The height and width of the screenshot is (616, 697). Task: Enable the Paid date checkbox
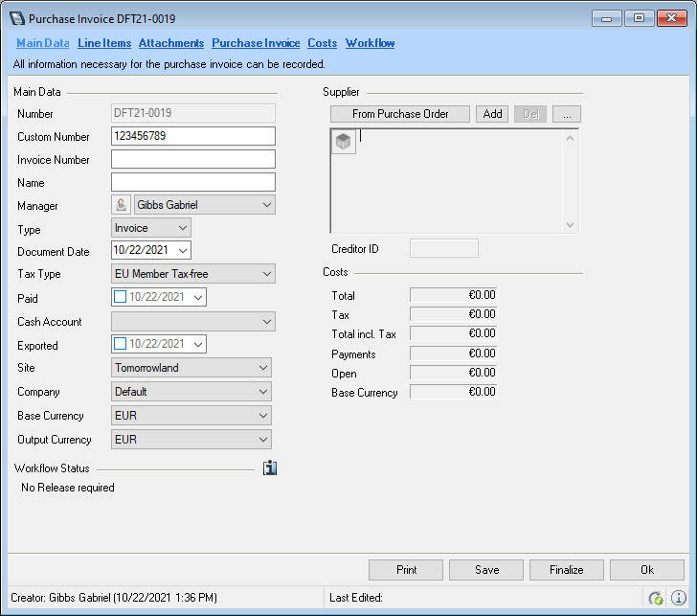[x=120, y=298]
